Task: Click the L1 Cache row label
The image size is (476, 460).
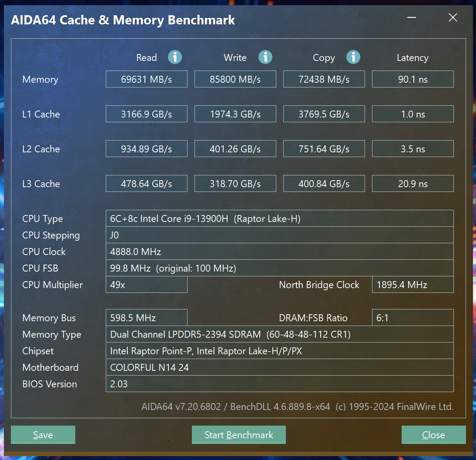Action: click(x=41, y=114)
